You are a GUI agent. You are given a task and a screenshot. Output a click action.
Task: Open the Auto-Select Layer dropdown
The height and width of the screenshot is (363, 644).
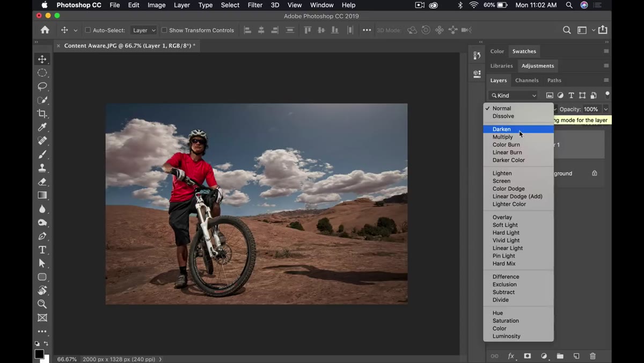[x=144, y=30]
